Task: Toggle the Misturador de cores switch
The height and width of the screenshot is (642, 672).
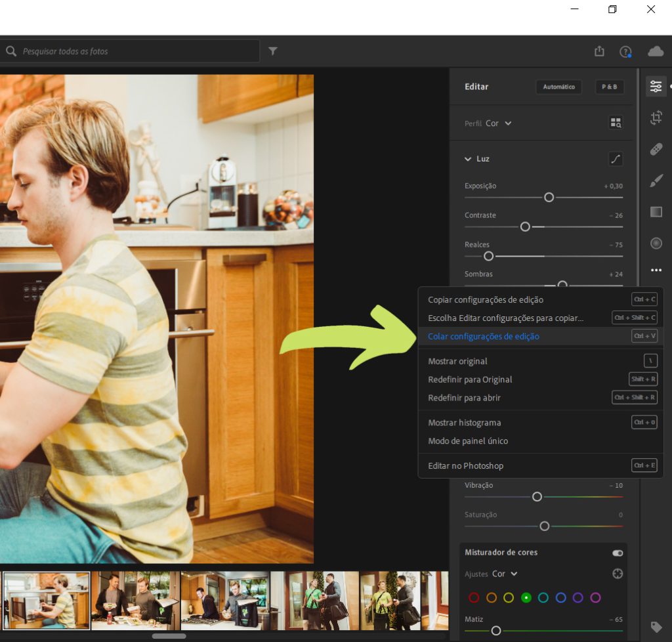Action: [x=617, y=553]
